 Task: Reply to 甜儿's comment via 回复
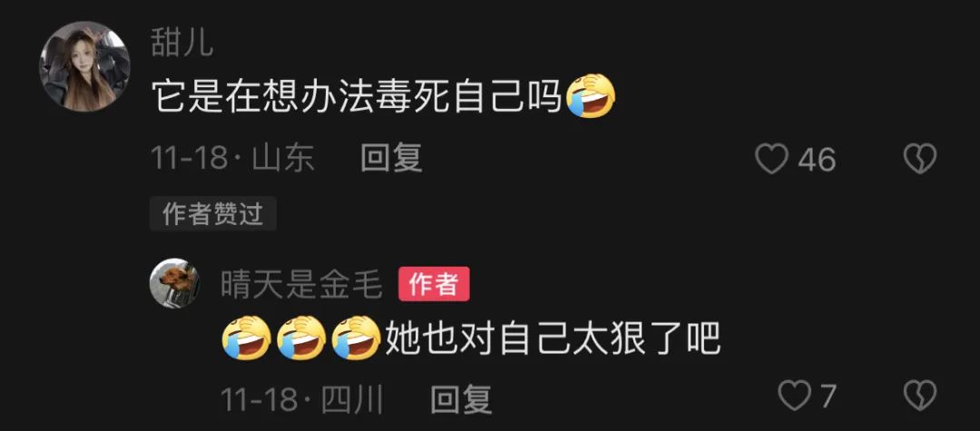click(x=391, y=157)
